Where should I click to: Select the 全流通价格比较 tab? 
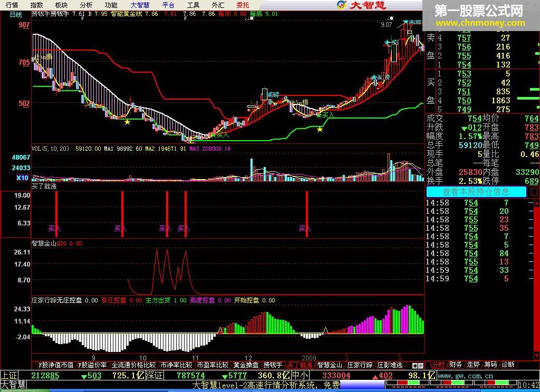(x=133, y=365)
